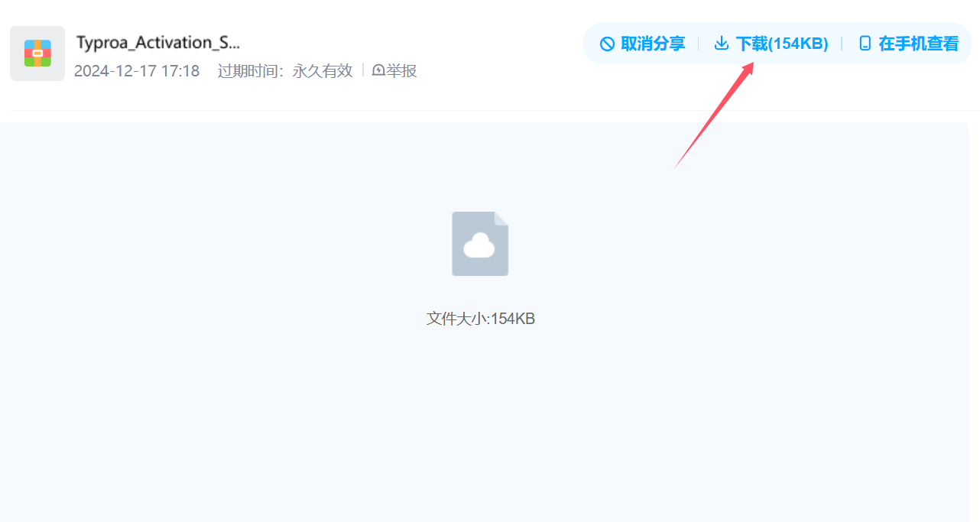
Task: Click the 文件大小:154KB caption
Action: 481,319
